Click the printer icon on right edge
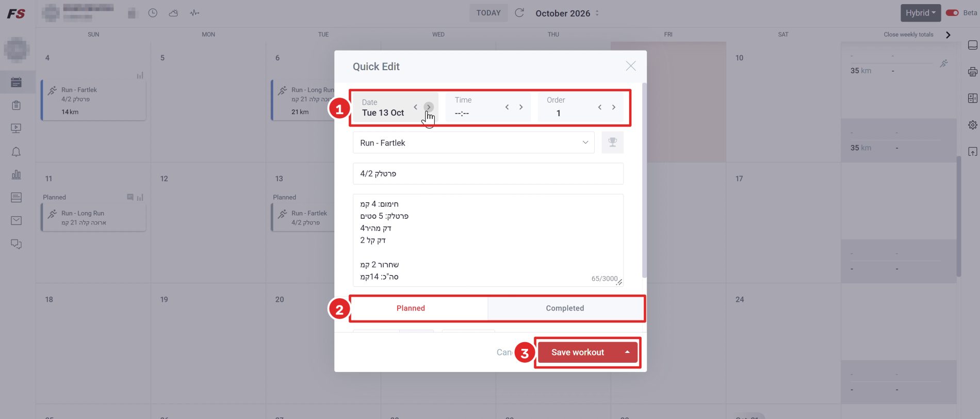This screenshot has height=419, width=980. tap(972, 72)
